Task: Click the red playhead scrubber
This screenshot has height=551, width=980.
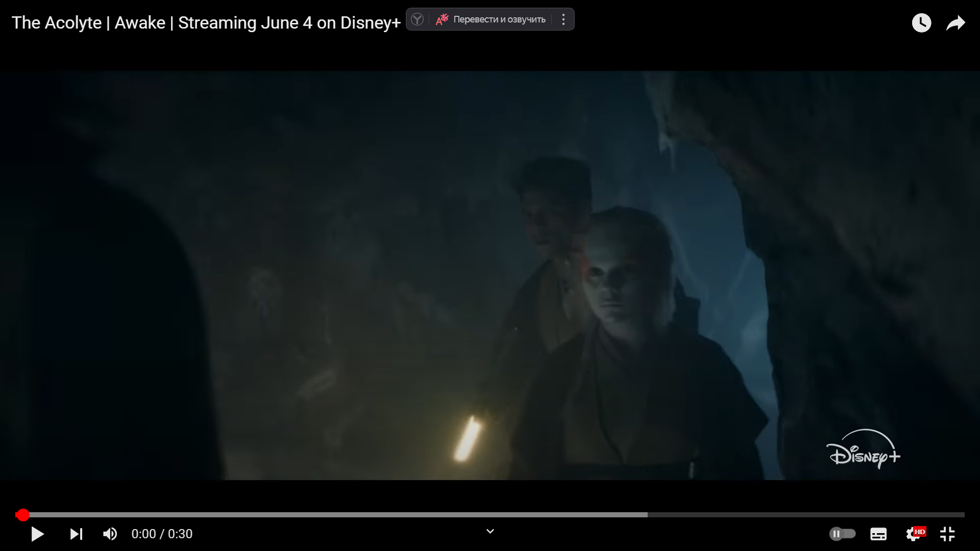Action: pos(22,515)
